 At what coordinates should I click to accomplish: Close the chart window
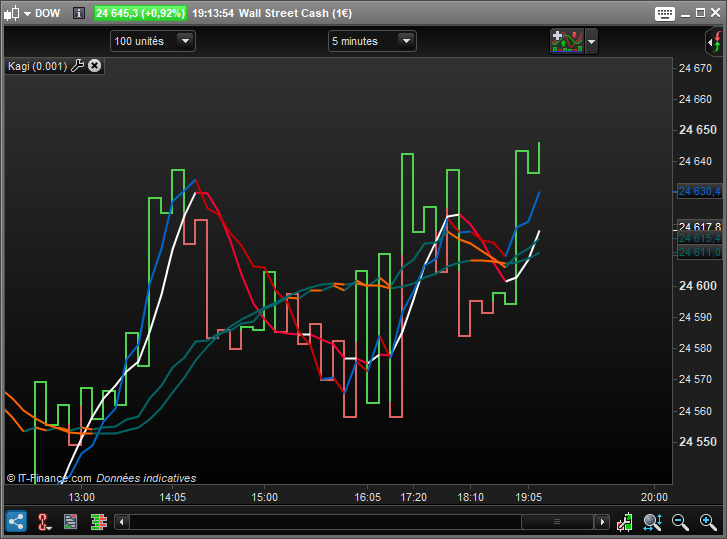pyautogui.click(x=715, y=13)
